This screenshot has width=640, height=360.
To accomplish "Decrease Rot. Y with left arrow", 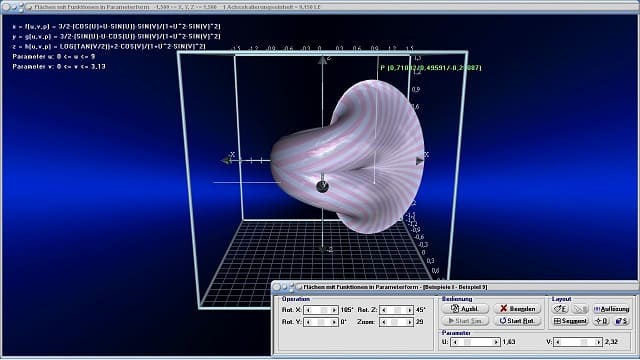I will tap(308, 322).
